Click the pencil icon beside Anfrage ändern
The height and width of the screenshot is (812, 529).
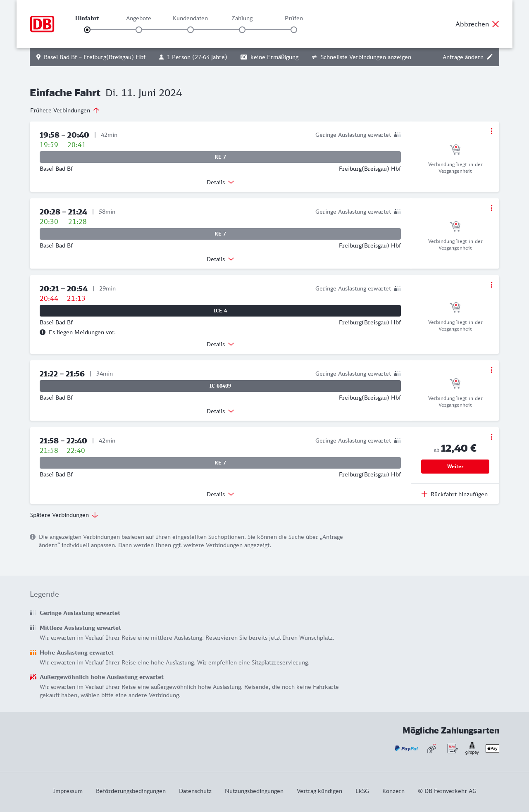490,57
